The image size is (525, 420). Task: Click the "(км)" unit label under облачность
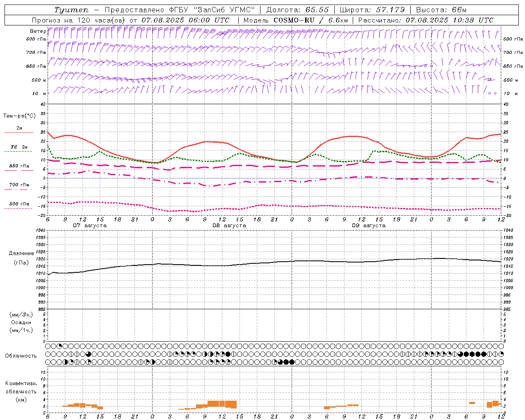point(21,399)
